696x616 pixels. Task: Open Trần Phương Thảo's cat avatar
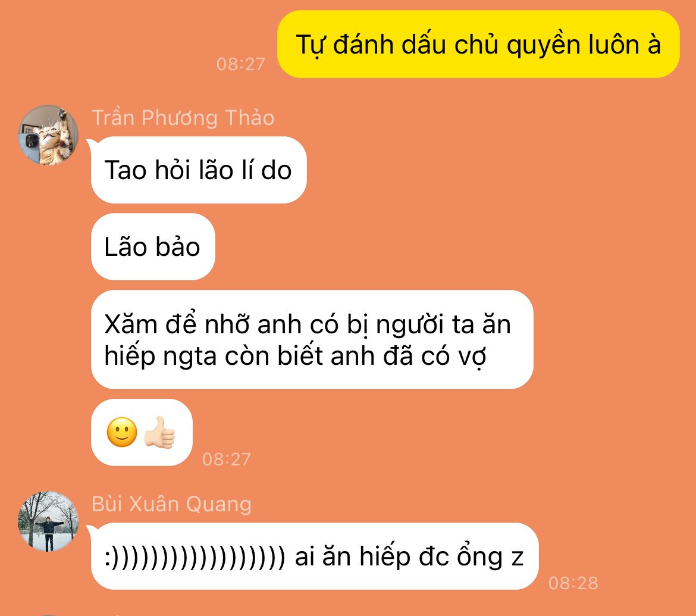pos(48,135)
